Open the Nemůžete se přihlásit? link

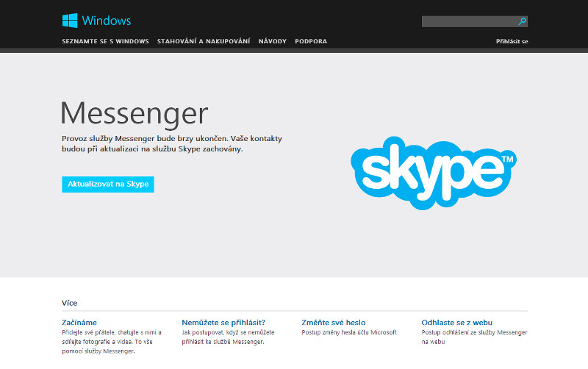pyautogui.click(x=223, y=323)
